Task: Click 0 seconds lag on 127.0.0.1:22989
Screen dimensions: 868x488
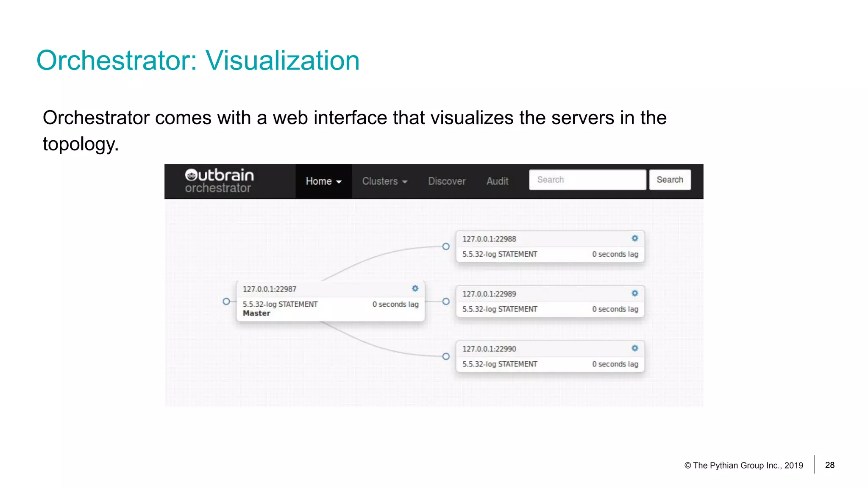Action: click(615, 309)
